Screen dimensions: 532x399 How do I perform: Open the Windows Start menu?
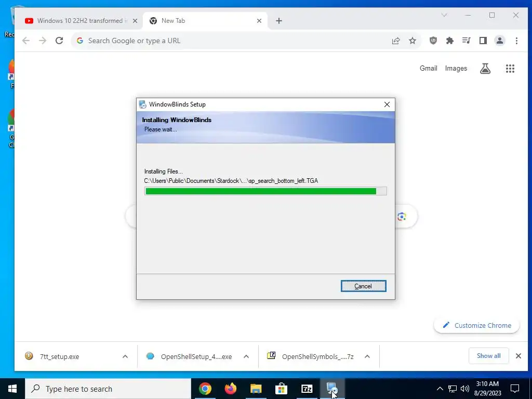tap(12, 389)
